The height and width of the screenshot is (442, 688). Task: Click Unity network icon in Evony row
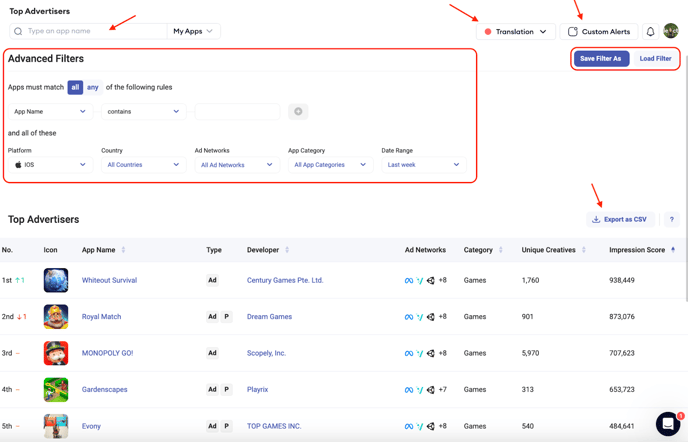coord(430,426)
